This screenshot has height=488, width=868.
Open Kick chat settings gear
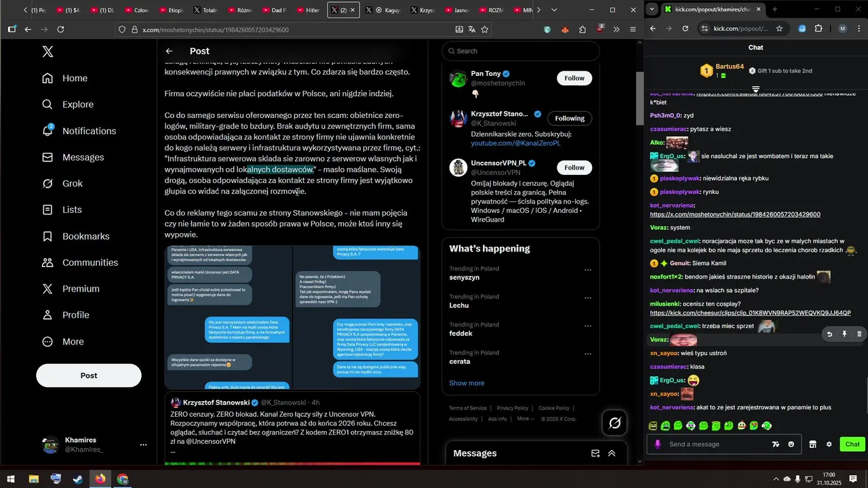pos(829,445)
